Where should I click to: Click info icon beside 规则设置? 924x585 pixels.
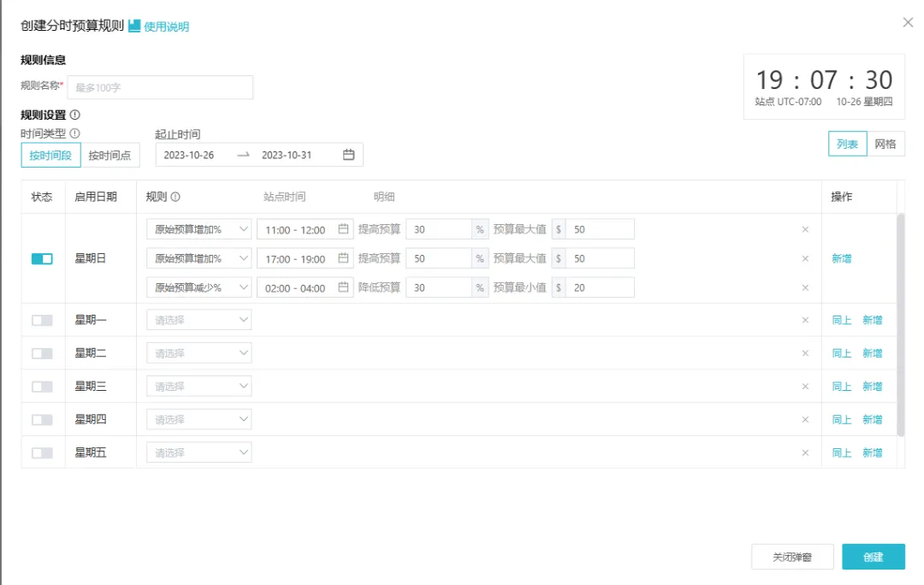coord(74,115)
